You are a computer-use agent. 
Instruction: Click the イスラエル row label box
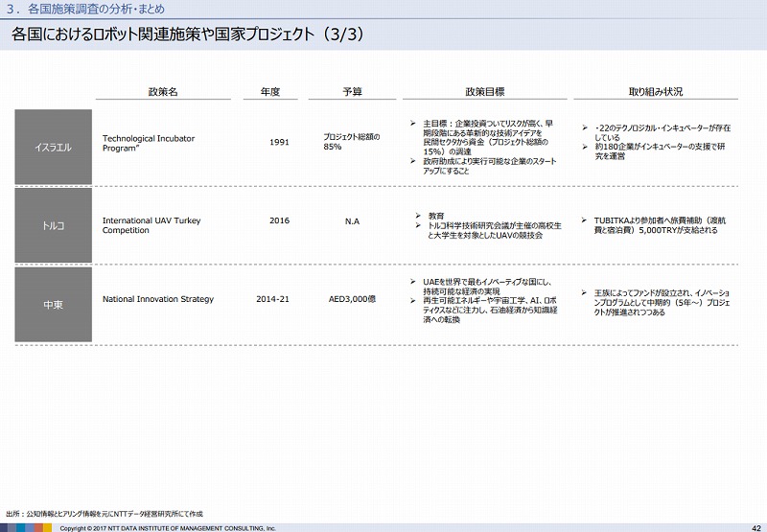pos(54,148)
